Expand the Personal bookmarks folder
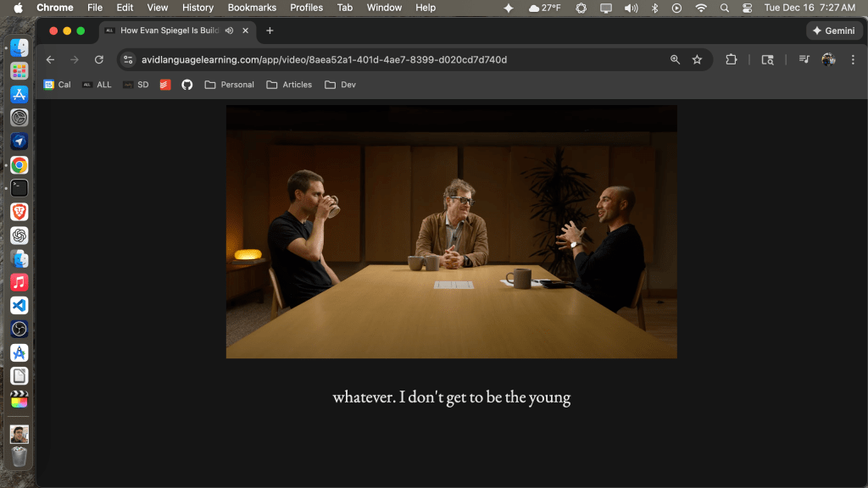The width and height of the screenshot is (868, 488). coord(230,85)
